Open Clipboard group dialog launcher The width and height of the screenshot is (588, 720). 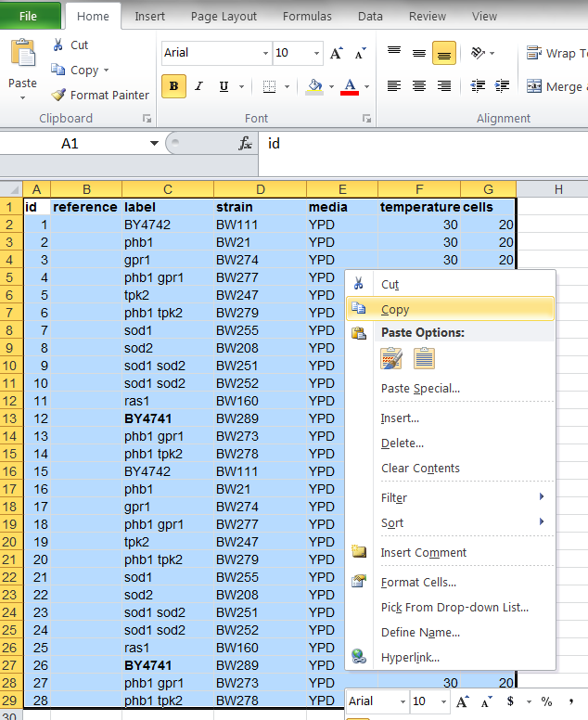(147, 119)
